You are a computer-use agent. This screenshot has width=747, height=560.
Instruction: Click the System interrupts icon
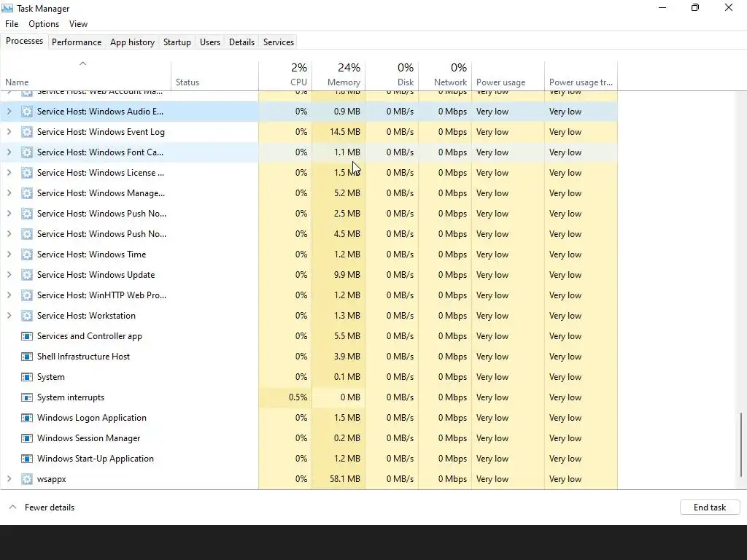[27, 397]
